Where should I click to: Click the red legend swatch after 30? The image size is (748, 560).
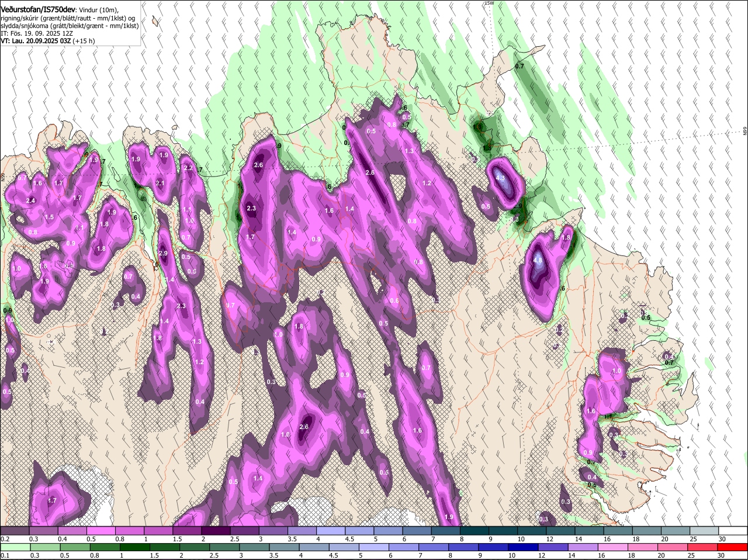(x=733, y=547)
